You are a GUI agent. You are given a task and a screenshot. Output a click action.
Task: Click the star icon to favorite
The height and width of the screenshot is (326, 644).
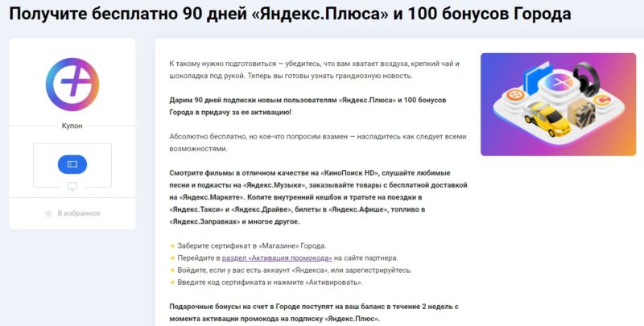48,213
